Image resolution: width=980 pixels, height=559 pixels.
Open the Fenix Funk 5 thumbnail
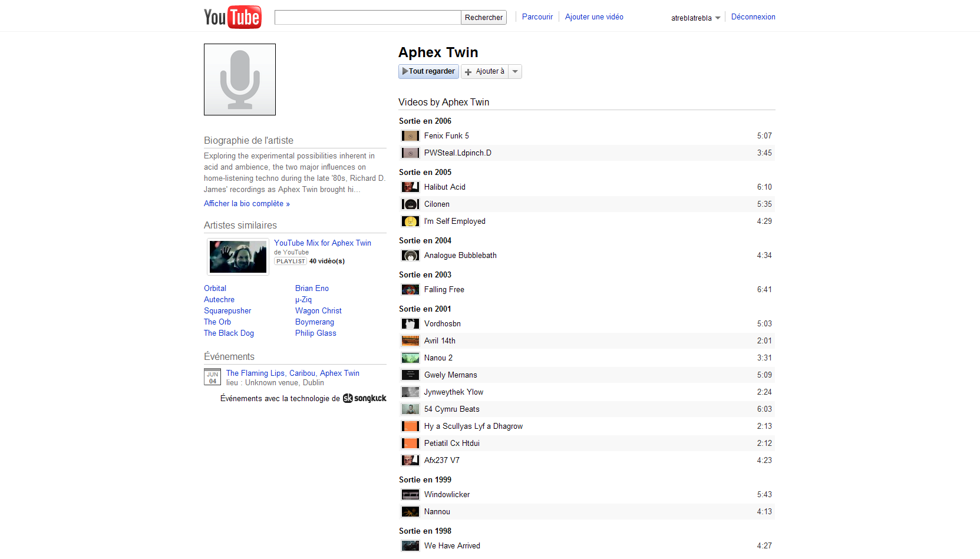(410, 136)
